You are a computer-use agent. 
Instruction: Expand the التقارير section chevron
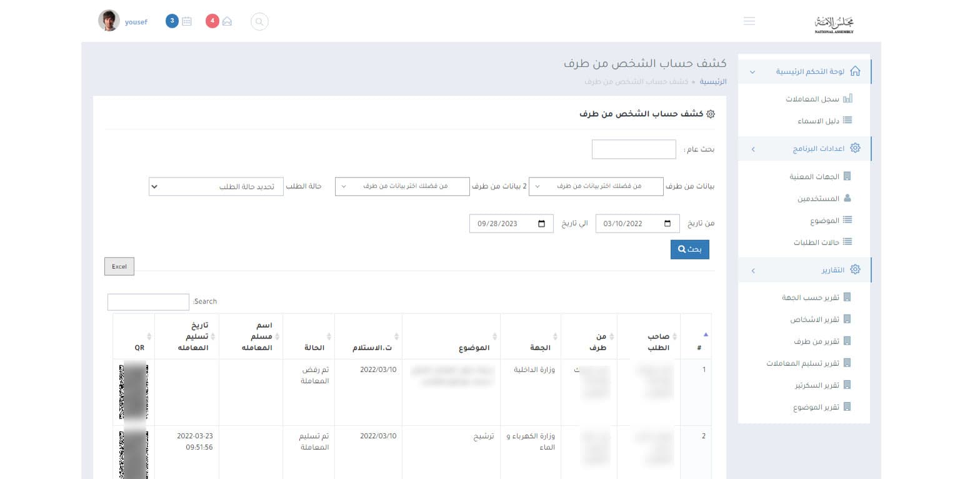click(x=752, y=271)
